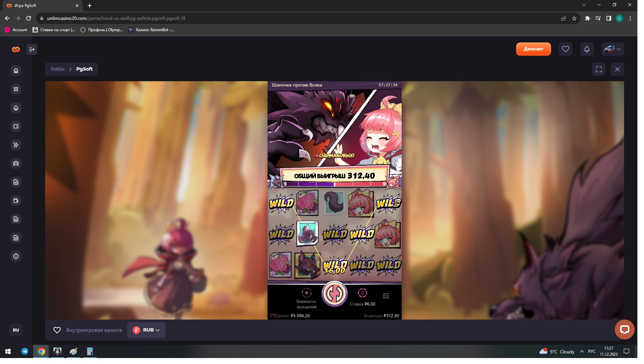
Task: Go to Лобби breadcrumb link
Action: coord(57,69)
